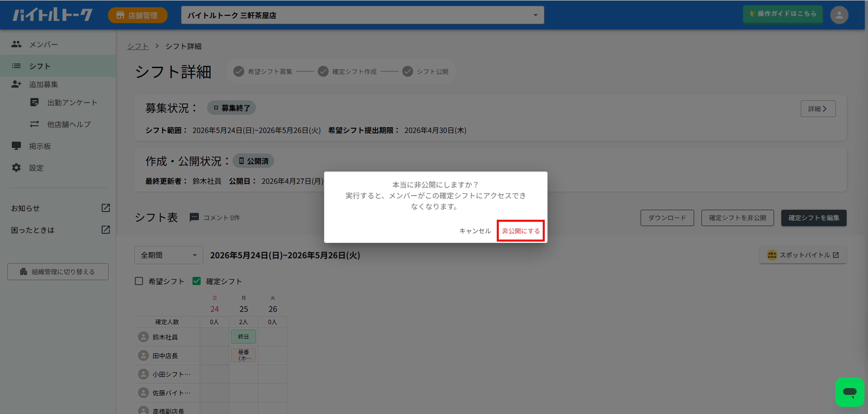Image resolution: width=868 pixels, height=414 pixels.
Task: Click 確定シフトを編集 button
Action: tap(814, 218)
